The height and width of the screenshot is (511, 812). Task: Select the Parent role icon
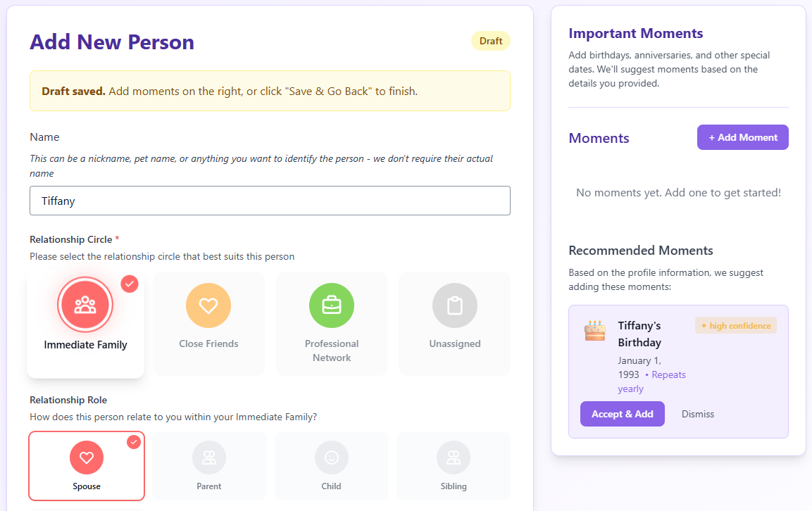209,458
